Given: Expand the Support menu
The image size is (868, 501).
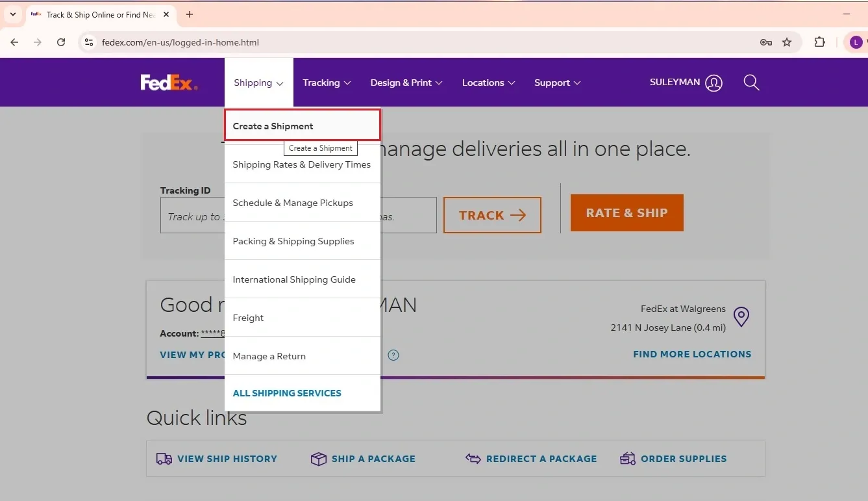Looking at the screenshot, I should coord(557,83).
